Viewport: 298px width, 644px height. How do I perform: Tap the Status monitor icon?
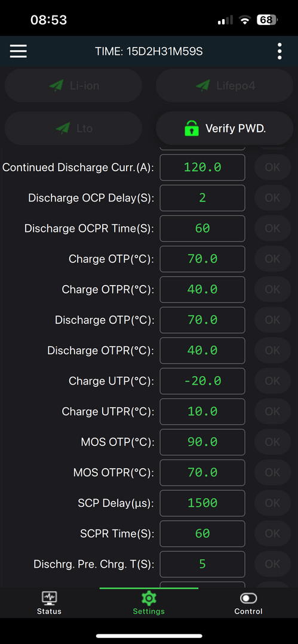click(x=50, y=598)
